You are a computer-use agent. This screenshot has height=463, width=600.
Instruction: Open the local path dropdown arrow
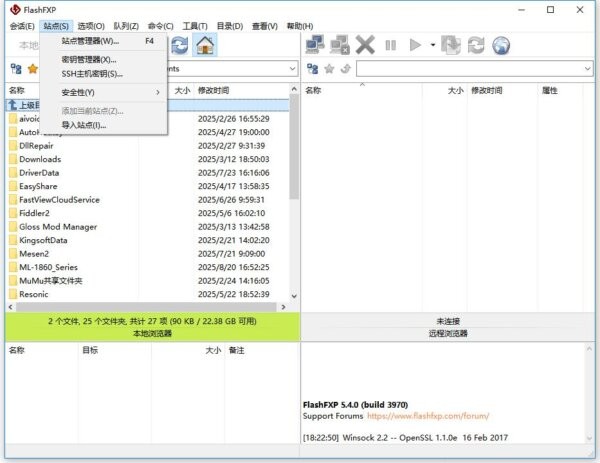292,69
